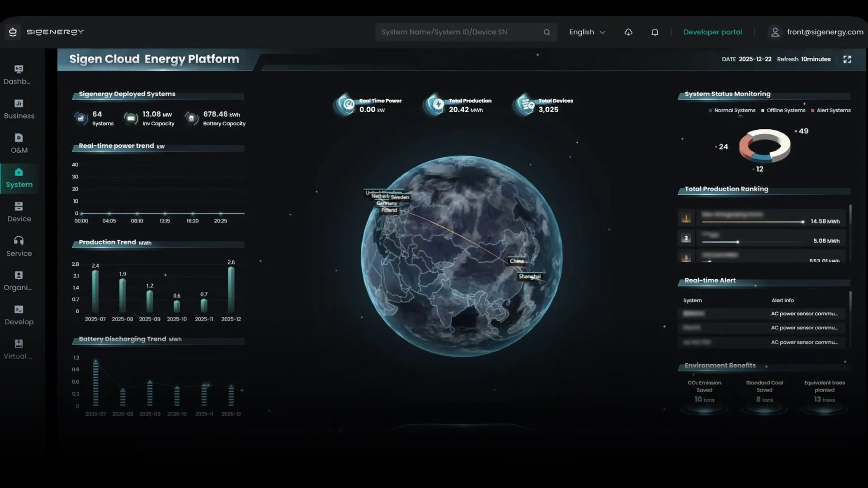
Task: Click the Sigenergy logo icon
Action: pyautogui.click(x=13, y=32)
